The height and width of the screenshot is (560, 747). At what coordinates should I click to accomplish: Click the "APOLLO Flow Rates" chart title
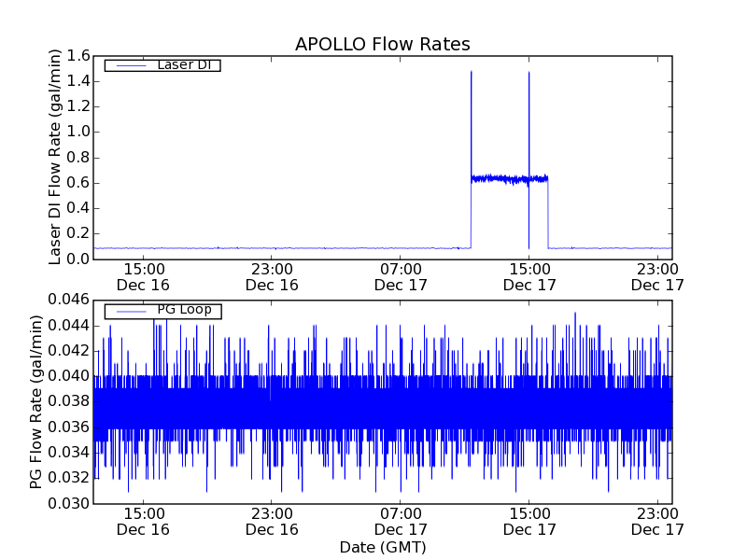point(382,45)
